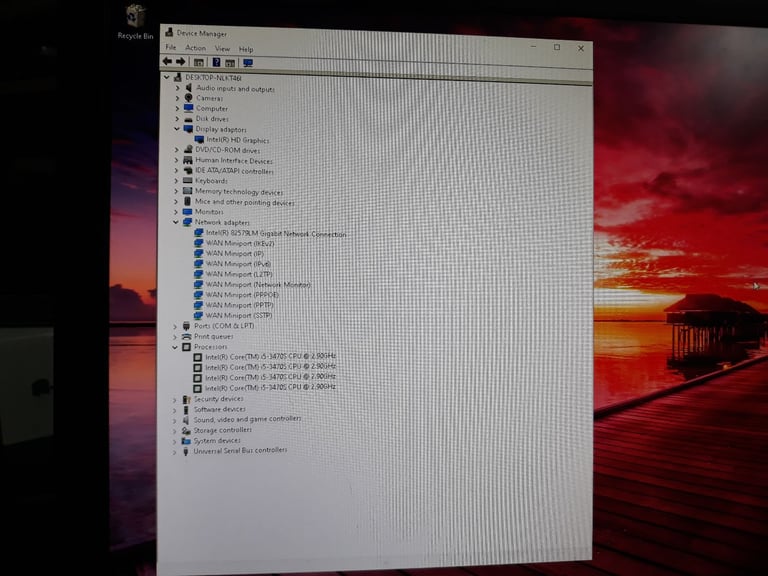Click the Device Manager title bar icon
This screenshot has width=768, height=576.
click(x=169, y=32)
